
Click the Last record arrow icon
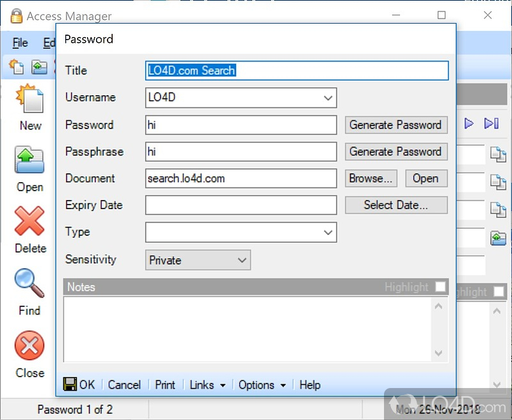coord(492,123)
